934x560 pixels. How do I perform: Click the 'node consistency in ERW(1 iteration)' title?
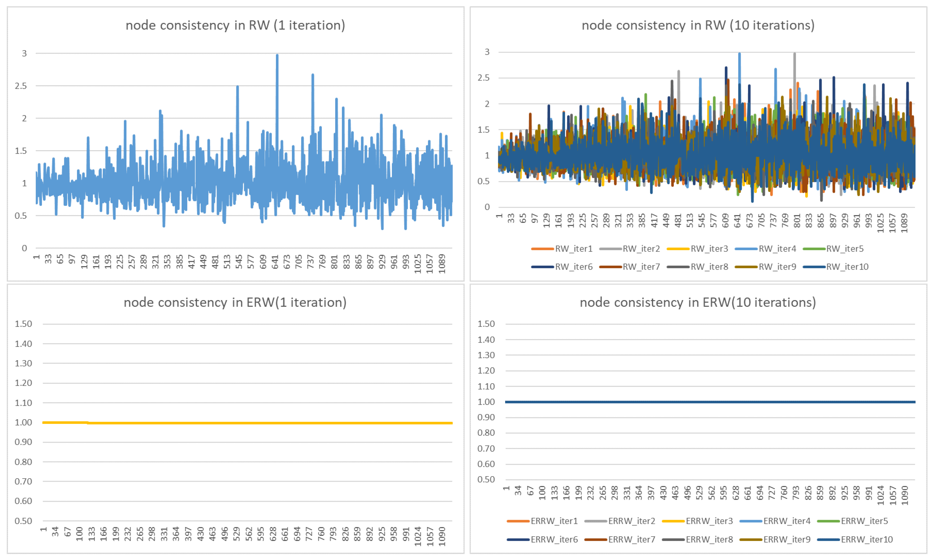click(235, 303)
